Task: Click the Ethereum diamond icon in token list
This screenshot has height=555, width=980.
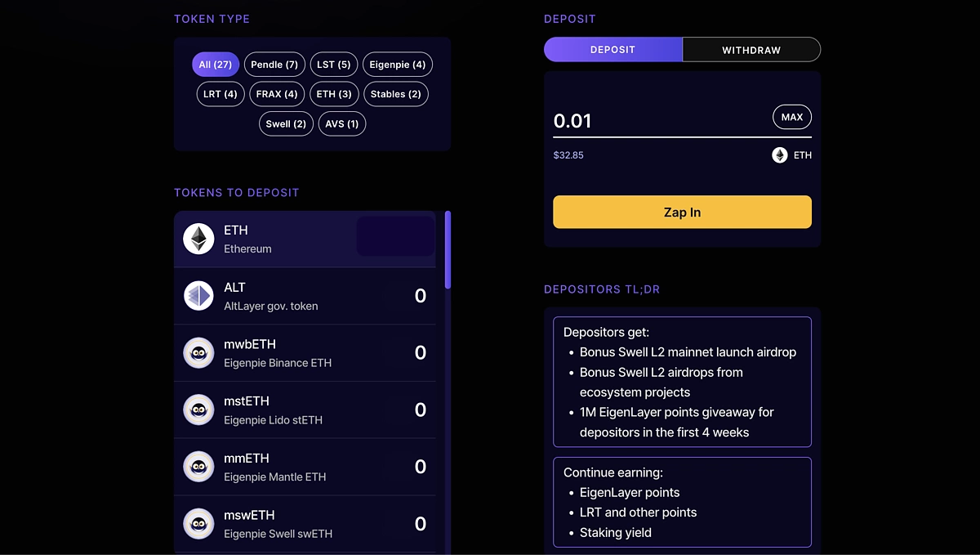Action: pos(198,239)
